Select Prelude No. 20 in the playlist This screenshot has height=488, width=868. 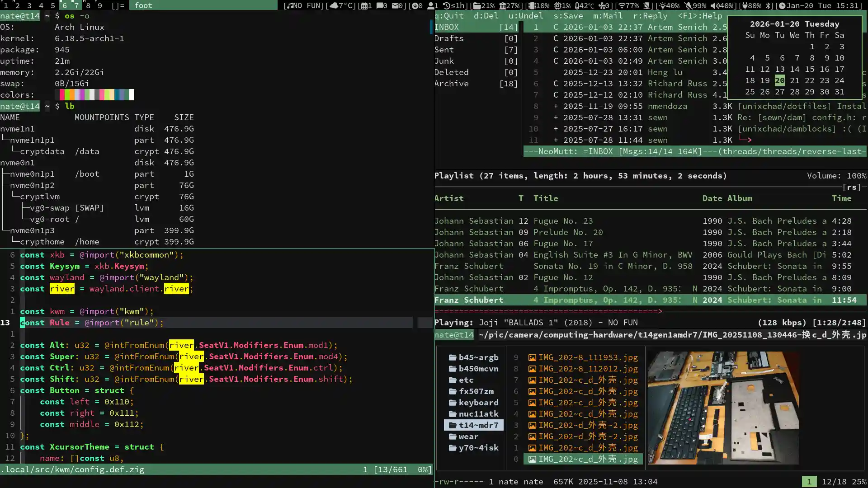tap(568, 232)
